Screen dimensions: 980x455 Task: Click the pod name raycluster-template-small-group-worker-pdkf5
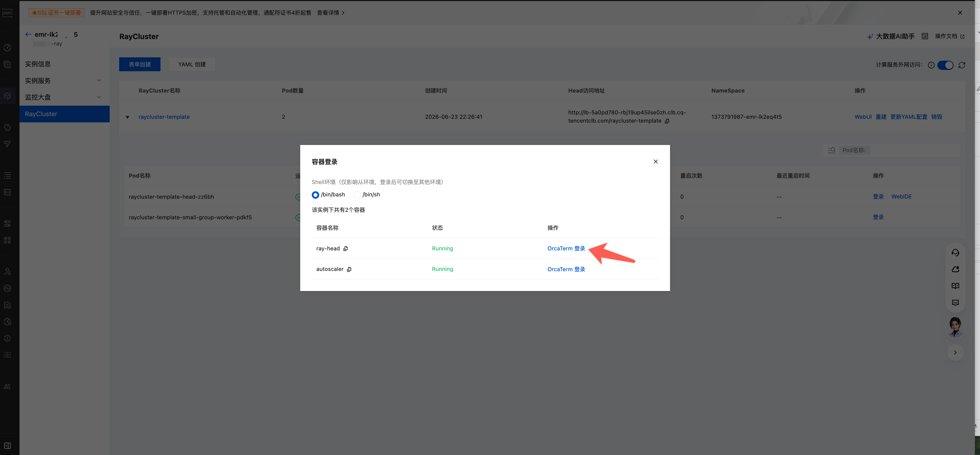[x=190, y=217]
